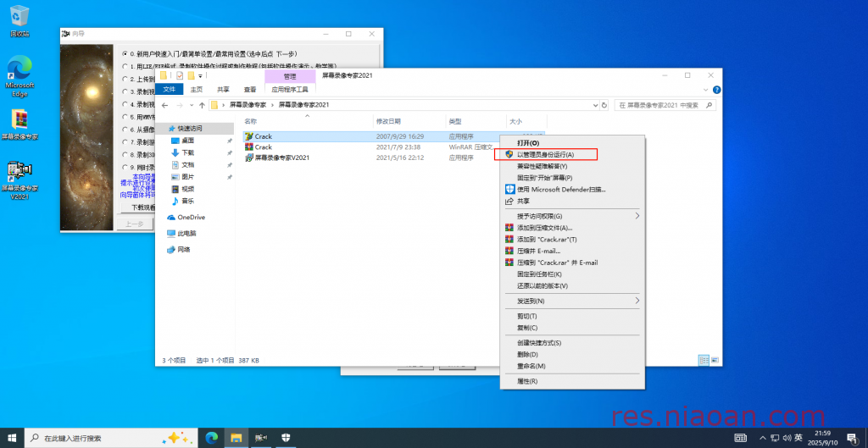Expand the Explorer ribbon with the chevron
The height and width of the screenshot is (448, 868).
706,89
